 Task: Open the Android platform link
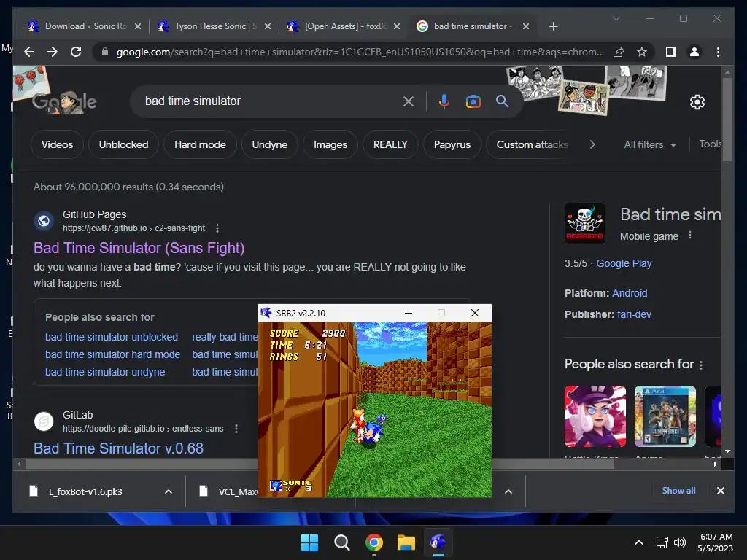click(630, 293)
